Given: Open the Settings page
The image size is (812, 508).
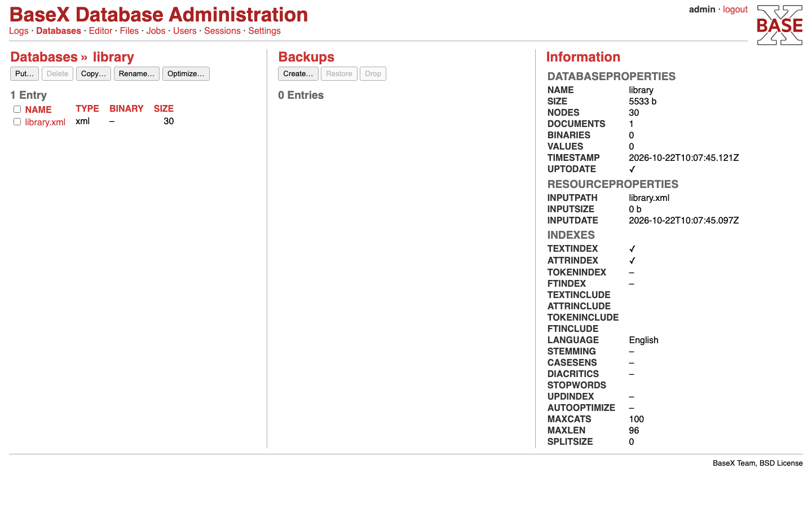Looking at the screenshot, I should click(264, 31).
